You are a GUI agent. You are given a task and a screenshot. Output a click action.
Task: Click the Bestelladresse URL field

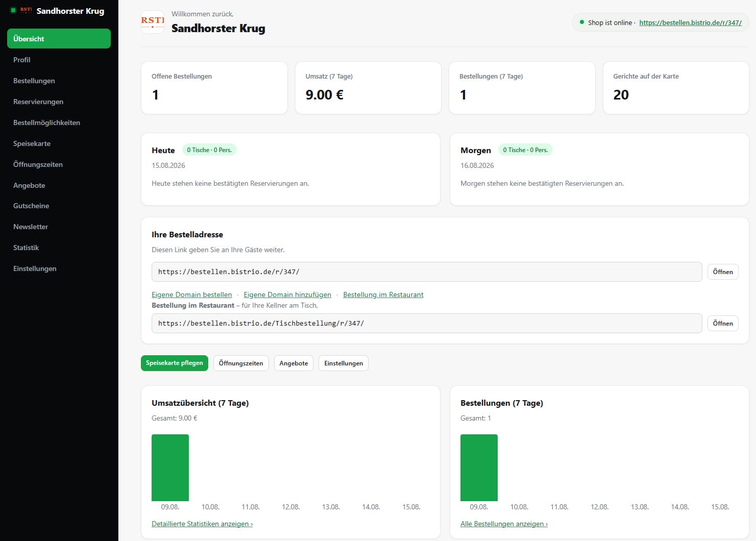tap(427, 272)
